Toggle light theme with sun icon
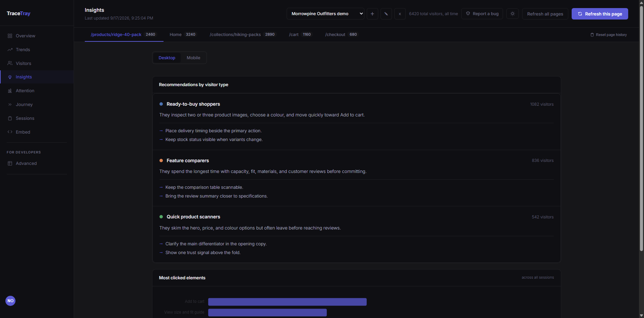644x318 pixels. [512, 14]
